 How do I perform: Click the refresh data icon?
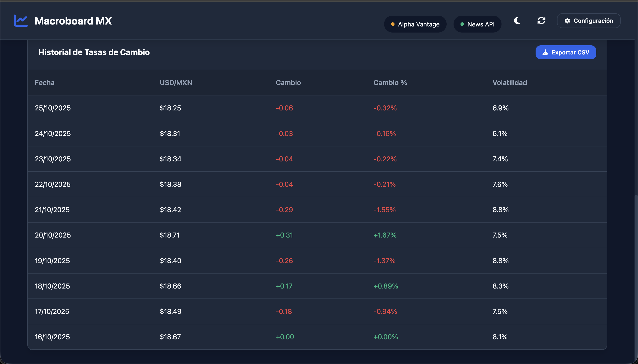pos(541,21)
